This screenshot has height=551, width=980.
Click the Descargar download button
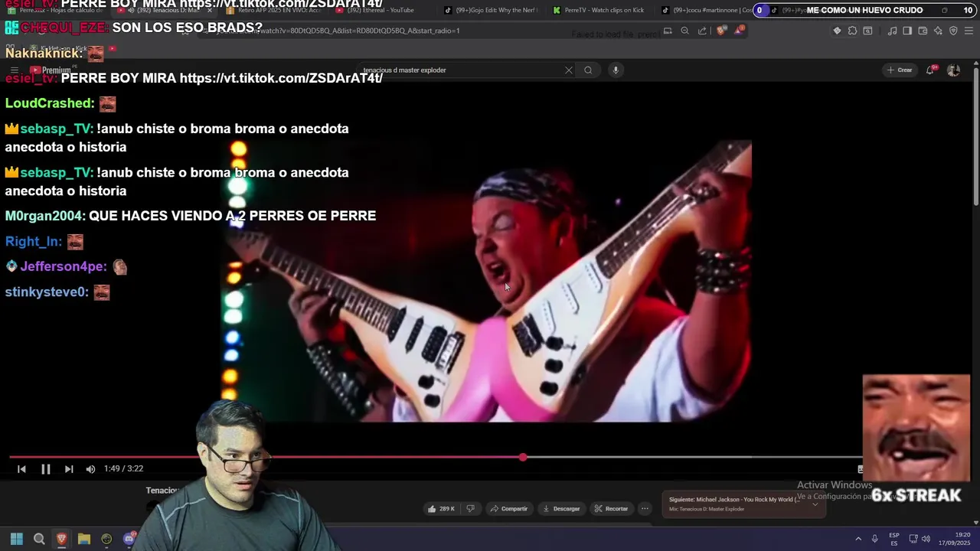tap(561, 509)
